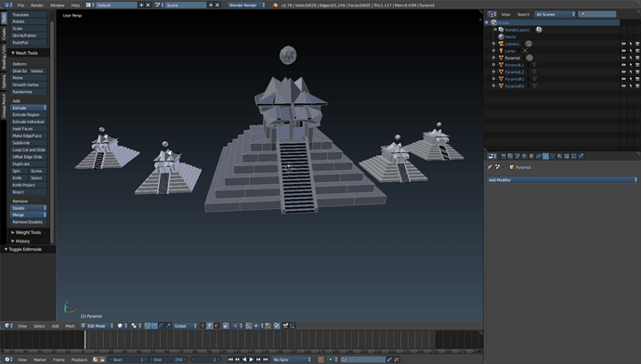Open the Object properties tab icon
Screen dimensions: 641x364
(x=531, y=156)
